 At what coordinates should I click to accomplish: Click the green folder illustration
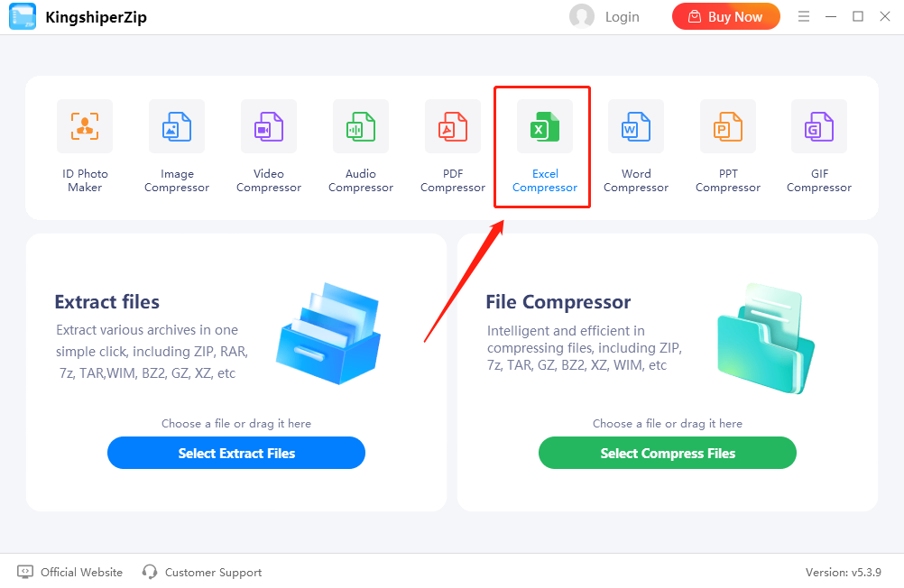click(766, 338)
